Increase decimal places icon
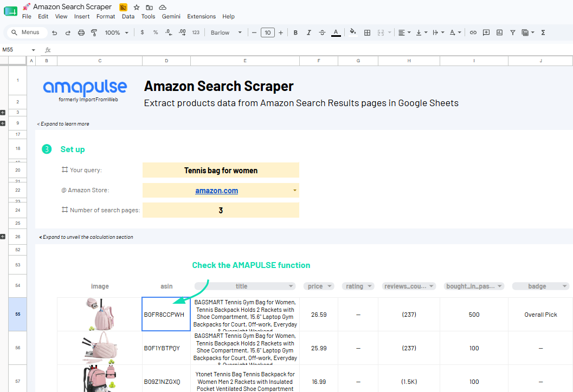This screenshot has height=392, width=573. (182, 32)
